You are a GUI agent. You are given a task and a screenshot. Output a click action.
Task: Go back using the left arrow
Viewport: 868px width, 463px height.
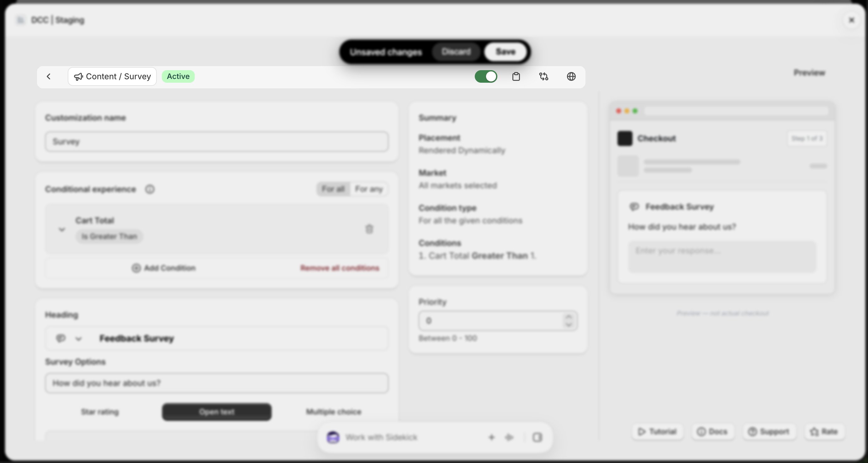pos(49,76)
